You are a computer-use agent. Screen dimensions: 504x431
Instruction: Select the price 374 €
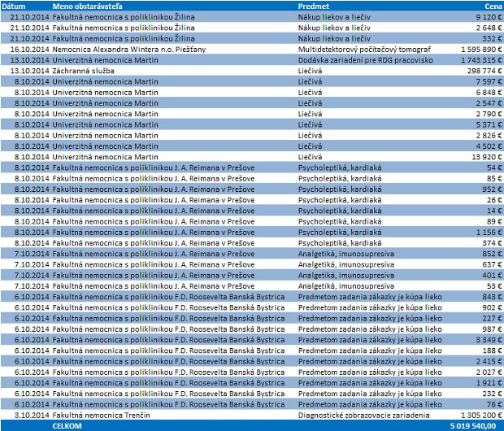(492, 243)
